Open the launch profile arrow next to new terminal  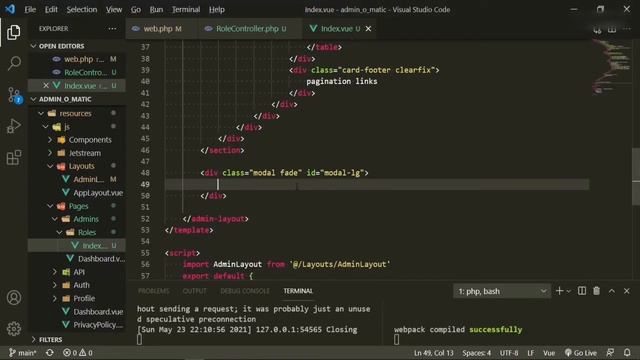tap(569, 291)
